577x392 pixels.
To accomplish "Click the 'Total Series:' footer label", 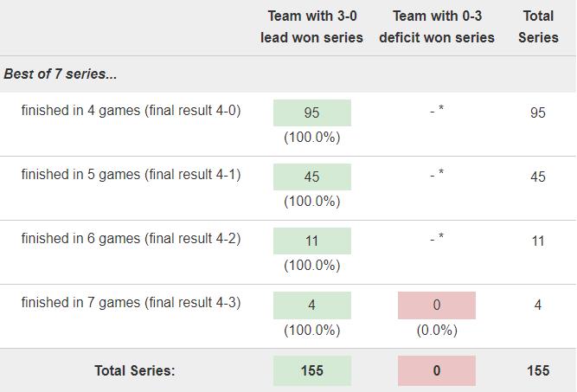I will pos(135,370).
